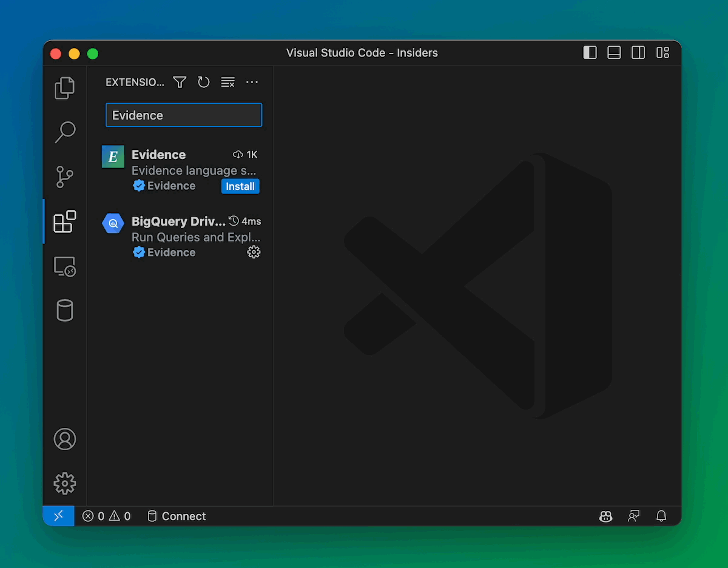Screen dimensions: 728x568
Task: Install the Evidence extension
Action: 240,186
